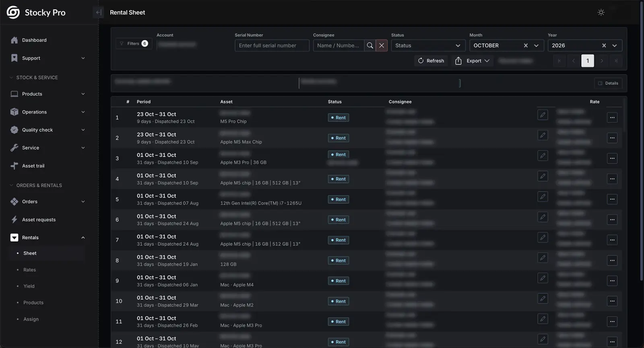Edit consignee for row 5 pencil icon
This screenshot has width=644, height=348.
pos(543,197)
